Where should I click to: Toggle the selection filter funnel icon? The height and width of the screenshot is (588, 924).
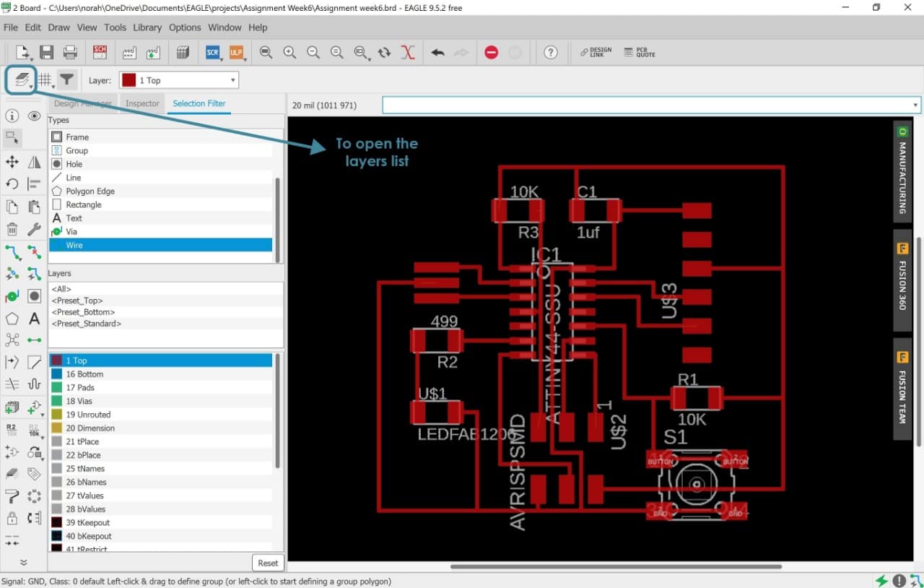coord(67,79)
